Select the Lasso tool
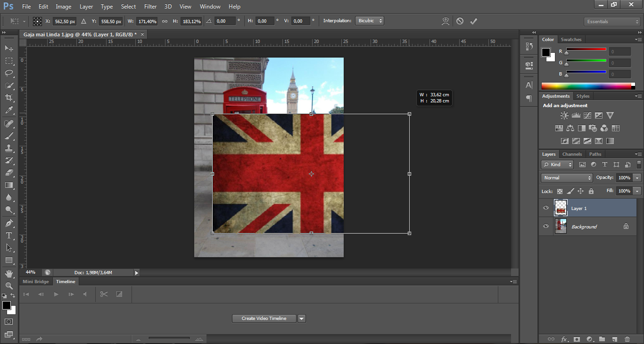 [x=9, y=73]
